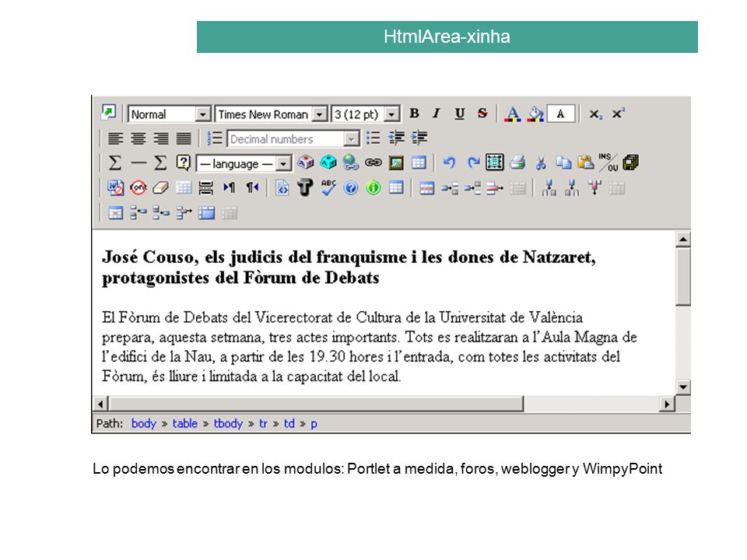
Task: Insert a numbered list
Action: pos(215,138)
